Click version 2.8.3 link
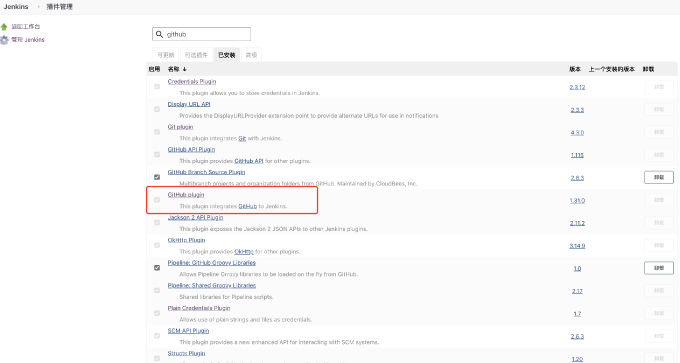 coord(577,178)
